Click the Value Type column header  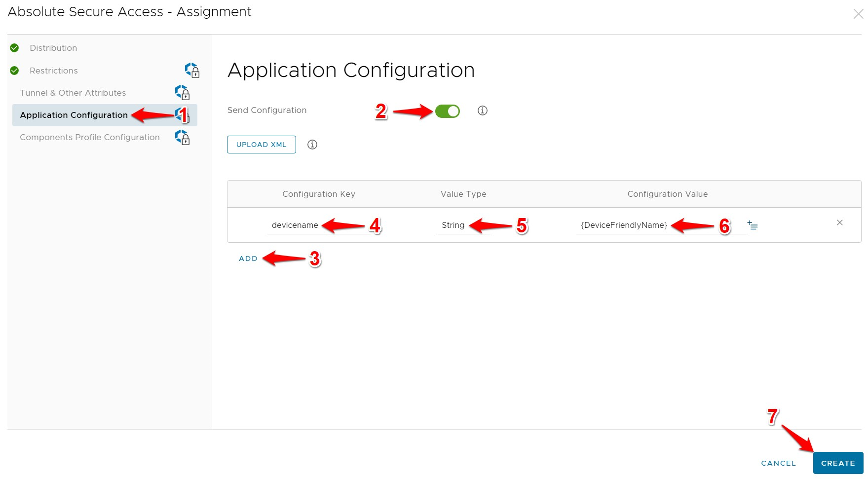coord(463,194)
